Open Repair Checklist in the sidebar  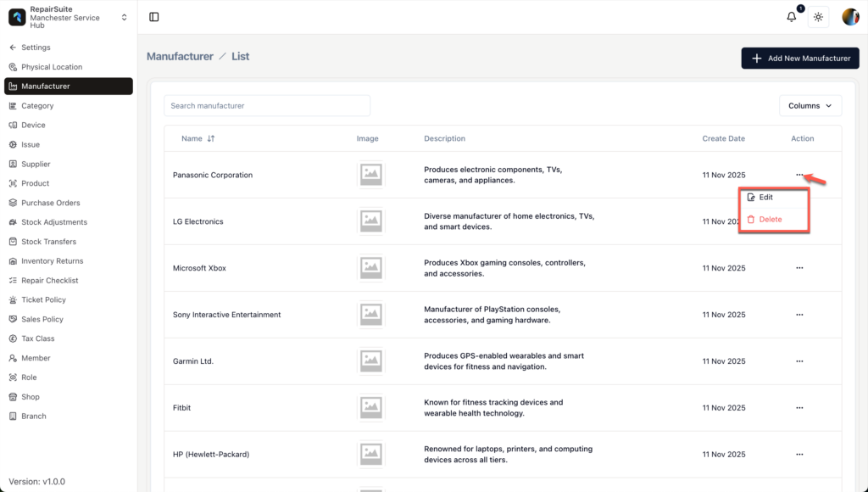click(49, 281)
